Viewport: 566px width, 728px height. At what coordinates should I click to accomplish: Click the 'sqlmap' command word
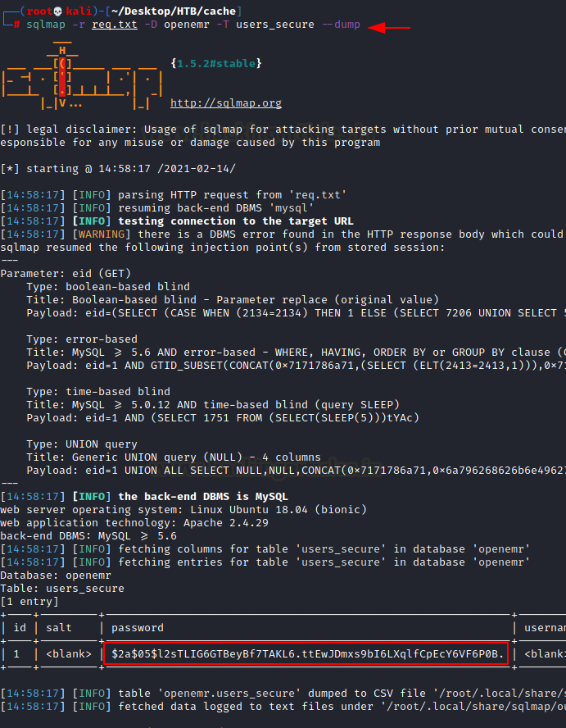click(x=46, y=24)
